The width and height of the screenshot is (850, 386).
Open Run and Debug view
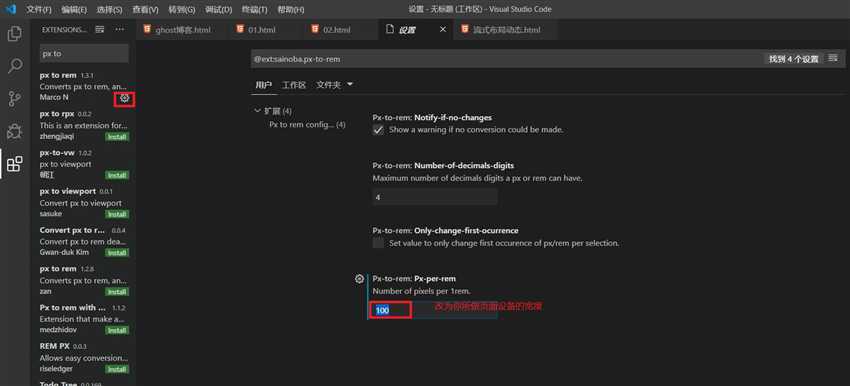click(x=15, y=131)
